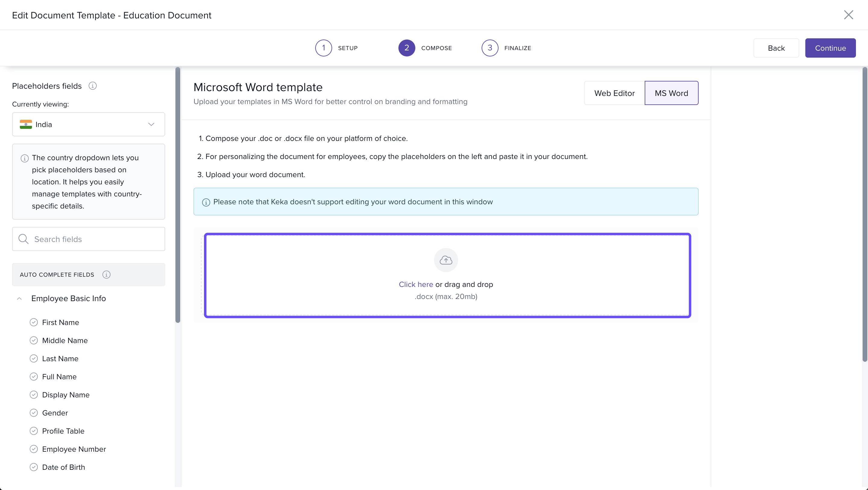Screen dimensions: 868x490
Task: Click the Date of Birth check icon
Action: [34, 467]
